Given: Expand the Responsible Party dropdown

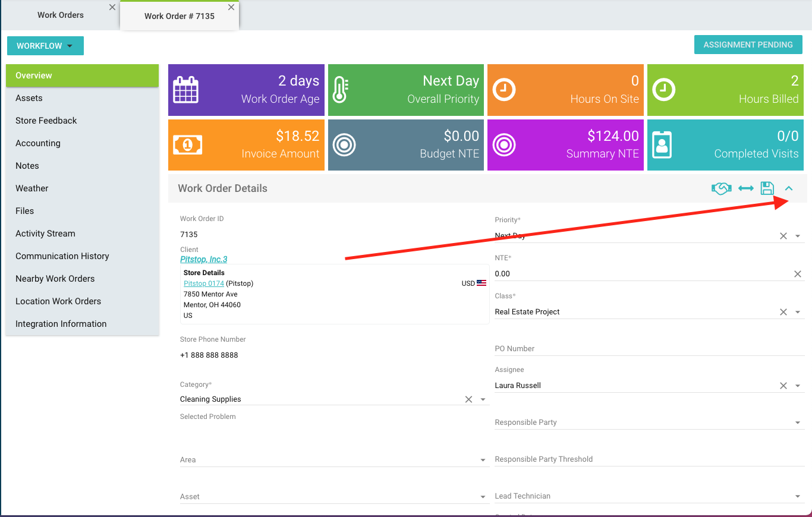Looking at the screenshot, I should pos(798,423).
